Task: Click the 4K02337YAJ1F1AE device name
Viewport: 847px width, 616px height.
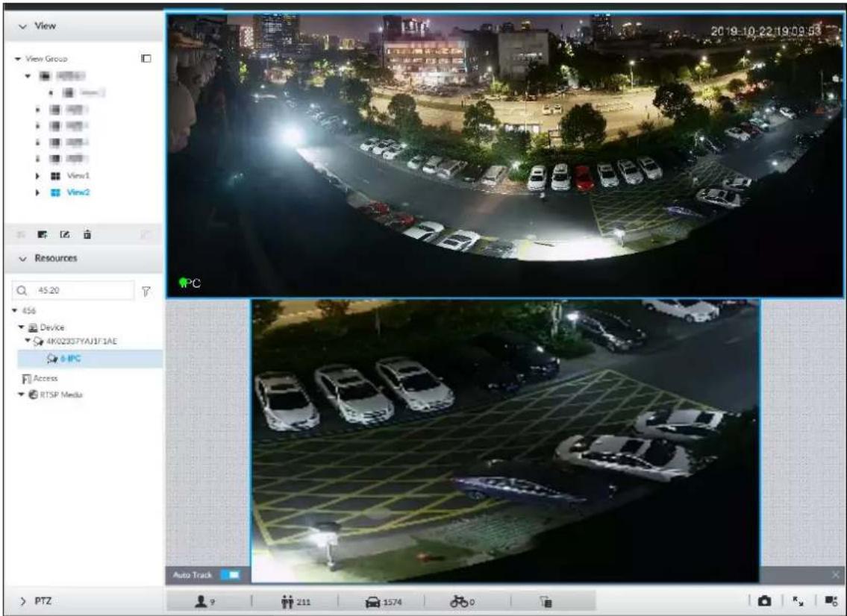Action: (x=81, y=342)
